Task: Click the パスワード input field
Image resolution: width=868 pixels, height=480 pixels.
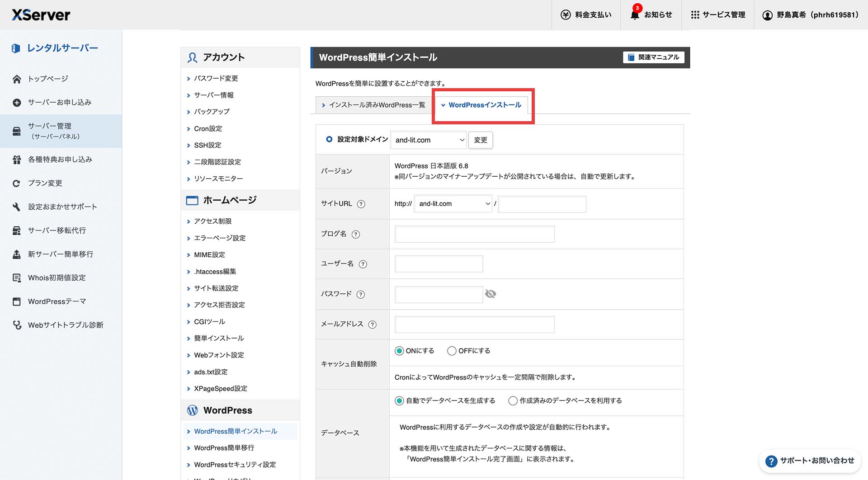Action: 439,294
